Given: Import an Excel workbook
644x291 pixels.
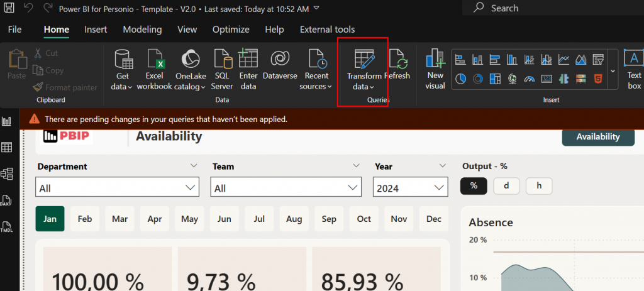Looking at the screenshot, I should 155,69.
